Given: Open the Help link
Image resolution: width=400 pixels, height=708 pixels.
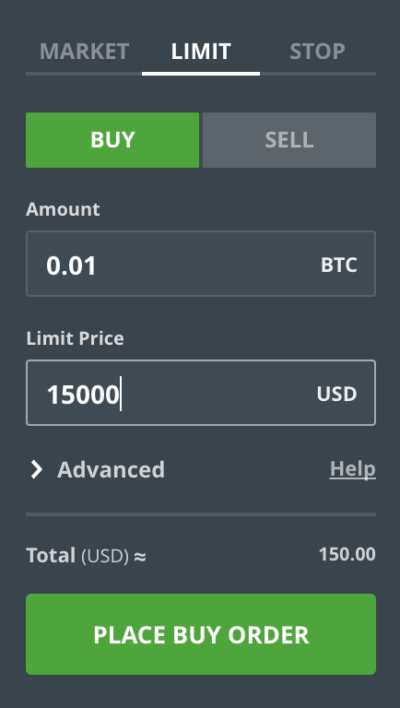Looking at the screenshot, I should [353, 469].
